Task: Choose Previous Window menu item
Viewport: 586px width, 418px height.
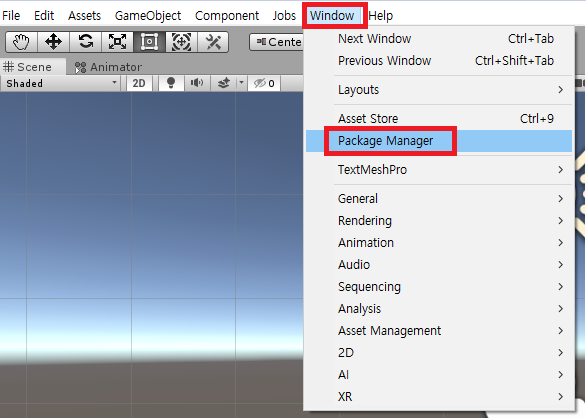Action: tap(439, 61)
